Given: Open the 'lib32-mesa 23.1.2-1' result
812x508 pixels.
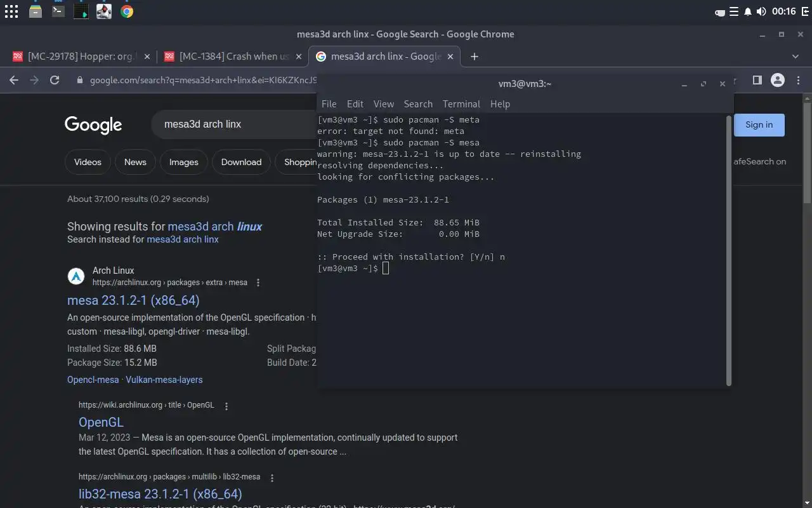Looking at the screenshot, I should click(x=160, y=494).
